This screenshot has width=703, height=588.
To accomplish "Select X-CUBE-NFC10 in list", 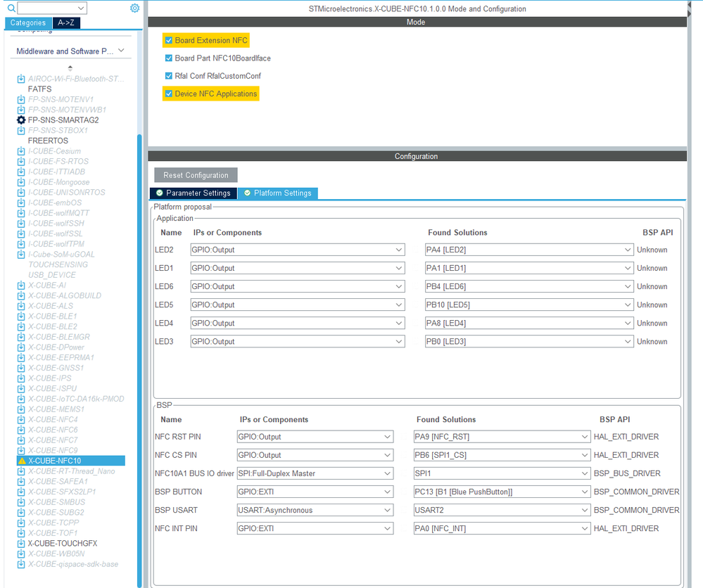I will [x=71, y=461].
